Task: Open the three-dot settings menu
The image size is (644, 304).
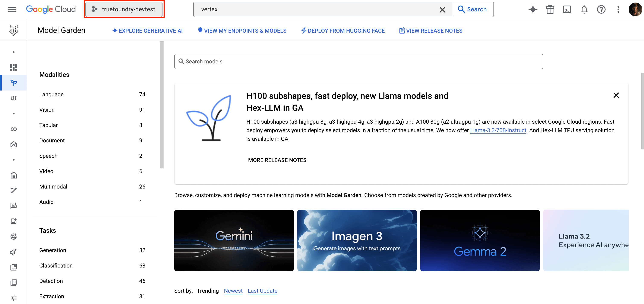Action: coord(618,9)
